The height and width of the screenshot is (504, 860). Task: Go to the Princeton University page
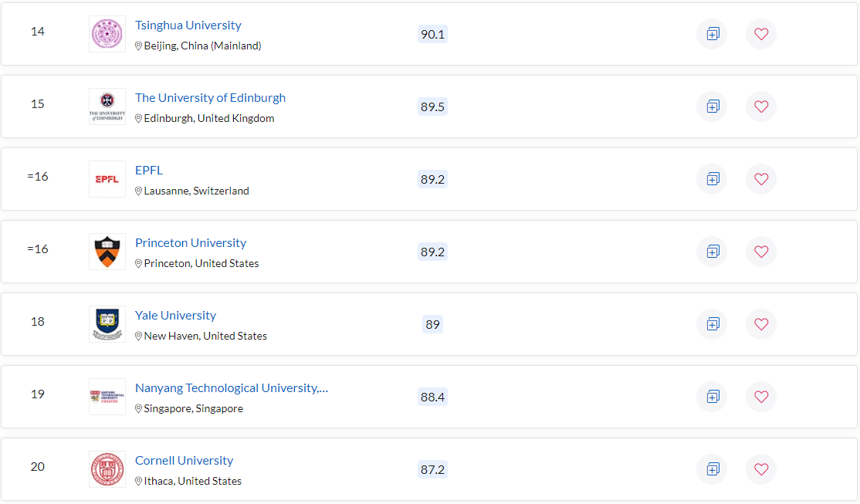click(x=191, y=243)
